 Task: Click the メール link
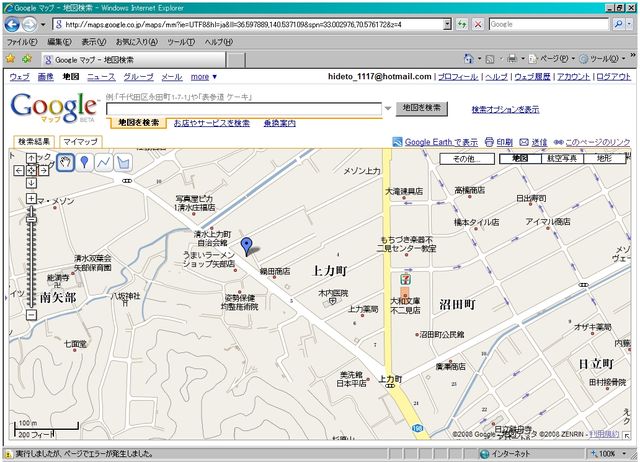(172, 77)
